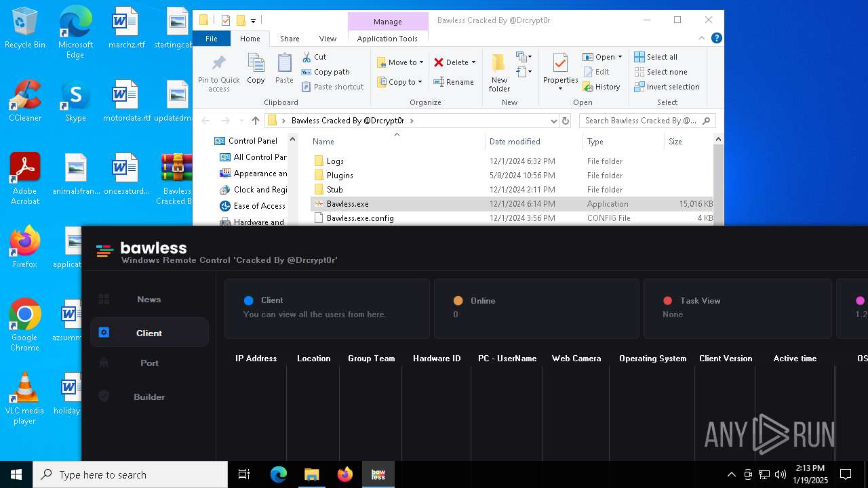Image resolution: width=868 pixels, height=488 pixels.
Task: Open the volume icon in system tray
Action: coord(781,474)
